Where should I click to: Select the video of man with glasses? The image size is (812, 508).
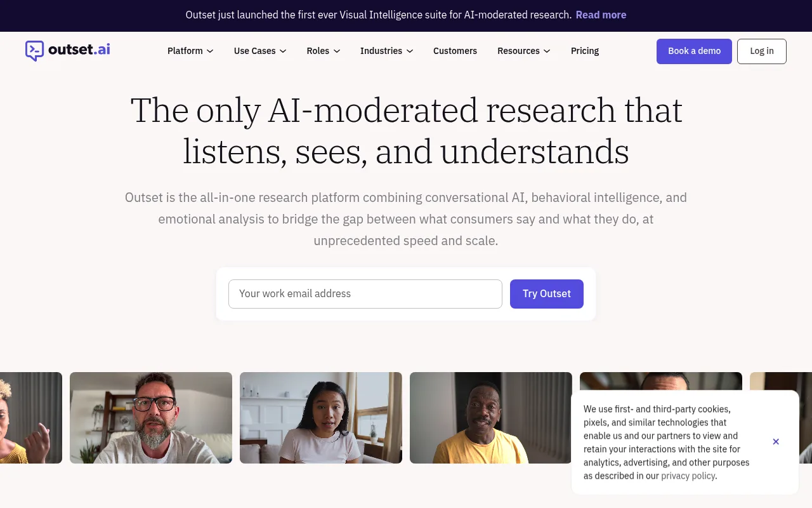click(151, 418)
